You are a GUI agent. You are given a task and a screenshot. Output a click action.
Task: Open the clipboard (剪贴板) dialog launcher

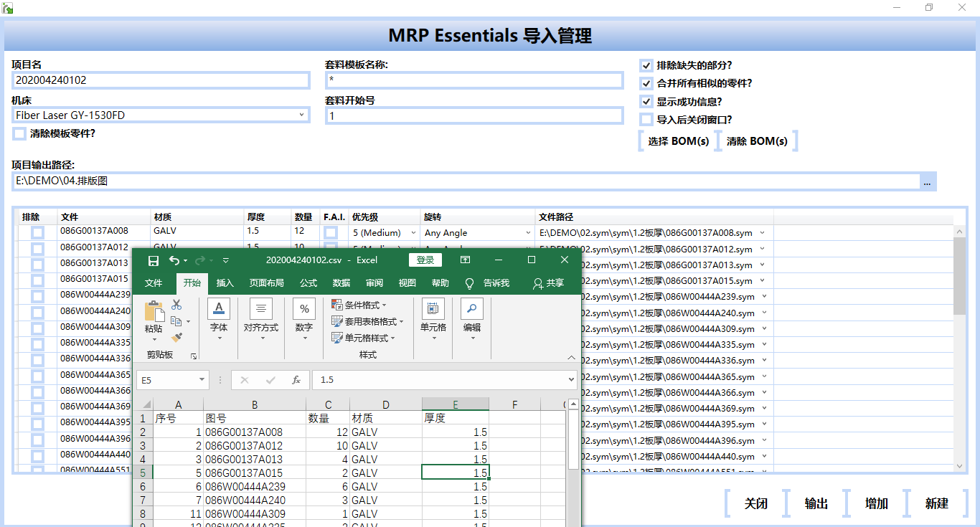[x=193, y=356]
